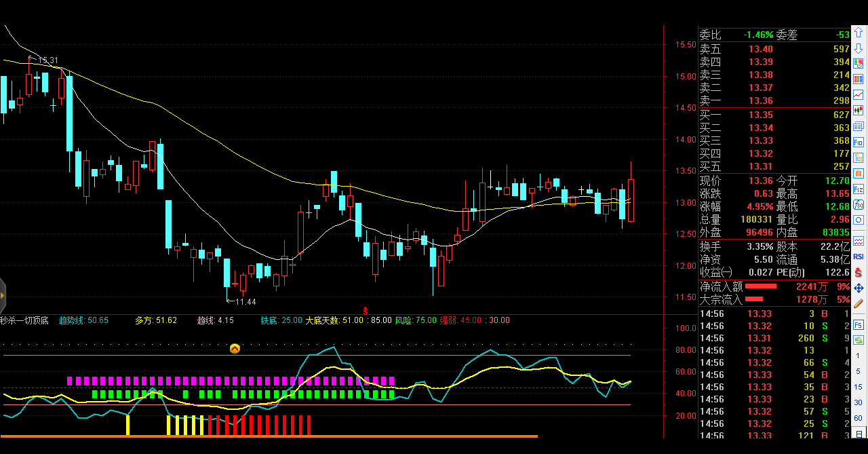Click the F12 trading icon
The image size is (868, 454).
click(x=859, y=189)
